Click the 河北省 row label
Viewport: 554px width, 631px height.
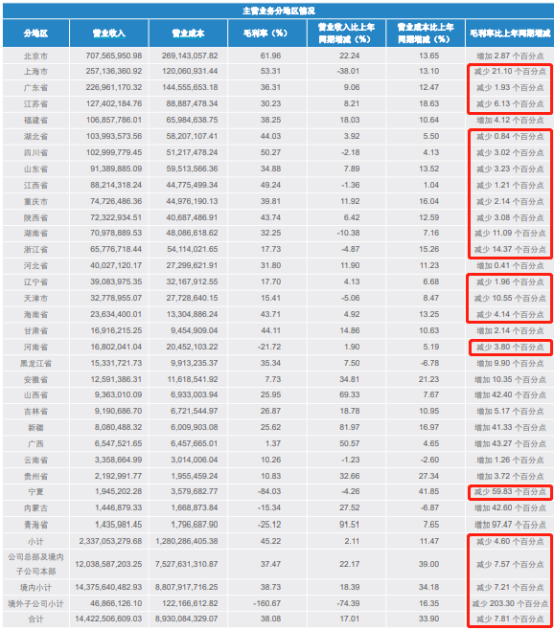tap(36, 266)
